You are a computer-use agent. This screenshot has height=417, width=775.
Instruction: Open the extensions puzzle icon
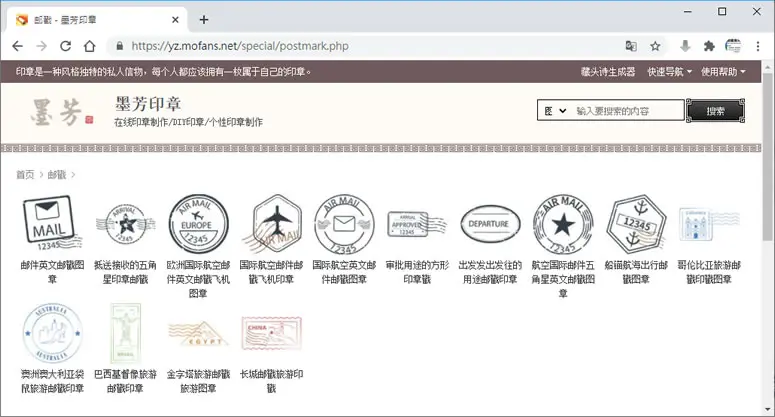click(x=709, y=46)
